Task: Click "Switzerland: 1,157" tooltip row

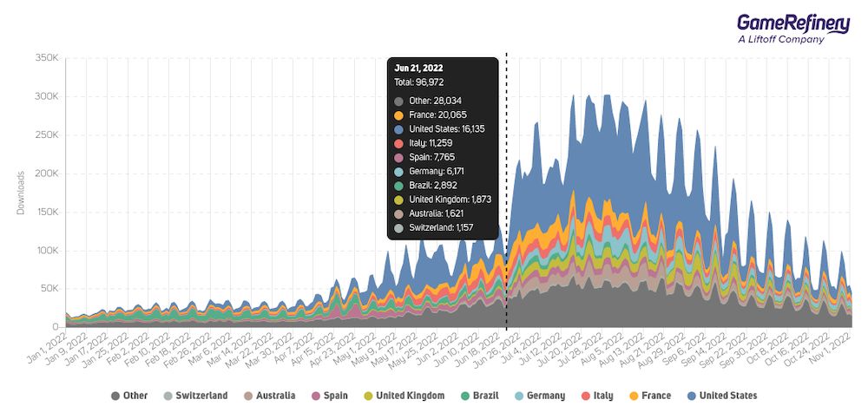Action: coord(433,227)
